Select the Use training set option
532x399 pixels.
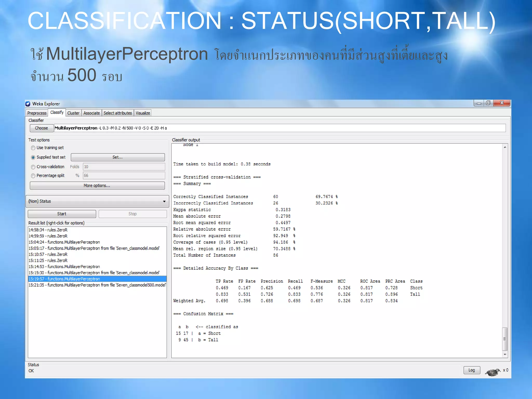point(33,148)
